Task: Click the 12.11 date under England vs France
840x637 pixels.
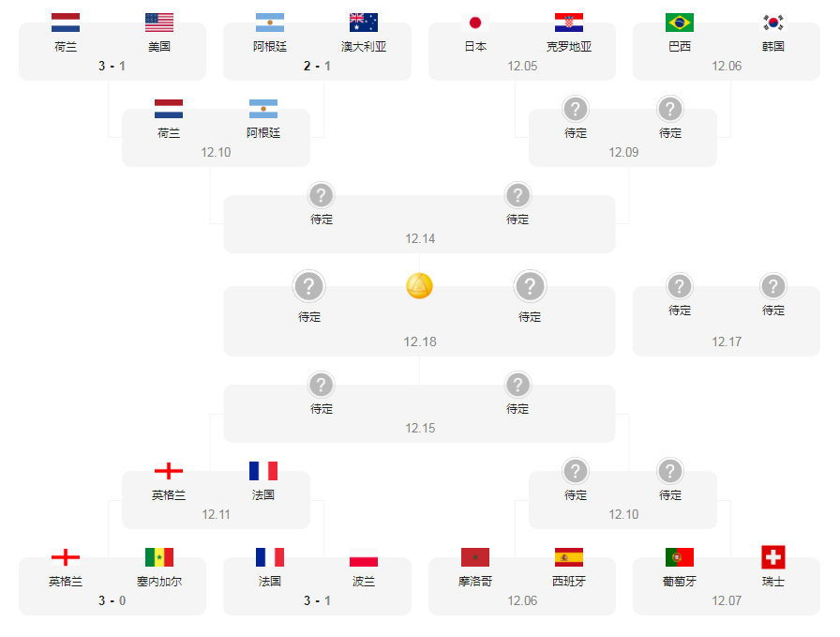Action: [x=216, y=514]
